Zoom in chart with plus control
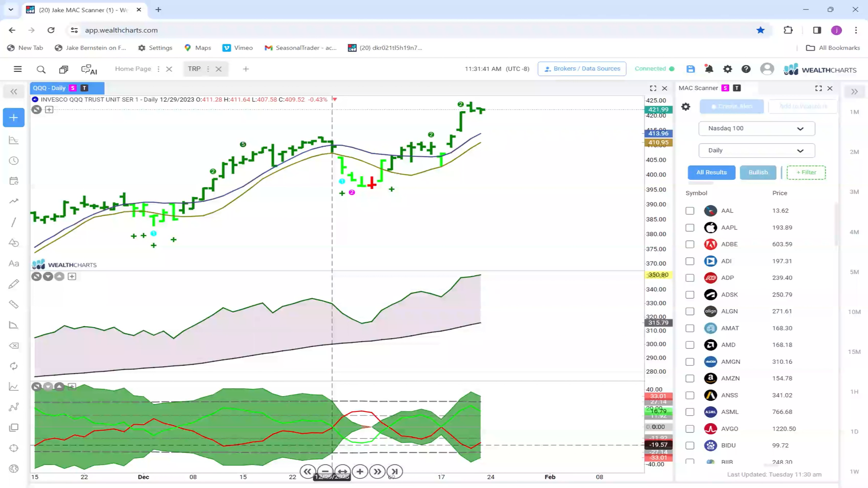Screen dimensions: 868x488 360,472
